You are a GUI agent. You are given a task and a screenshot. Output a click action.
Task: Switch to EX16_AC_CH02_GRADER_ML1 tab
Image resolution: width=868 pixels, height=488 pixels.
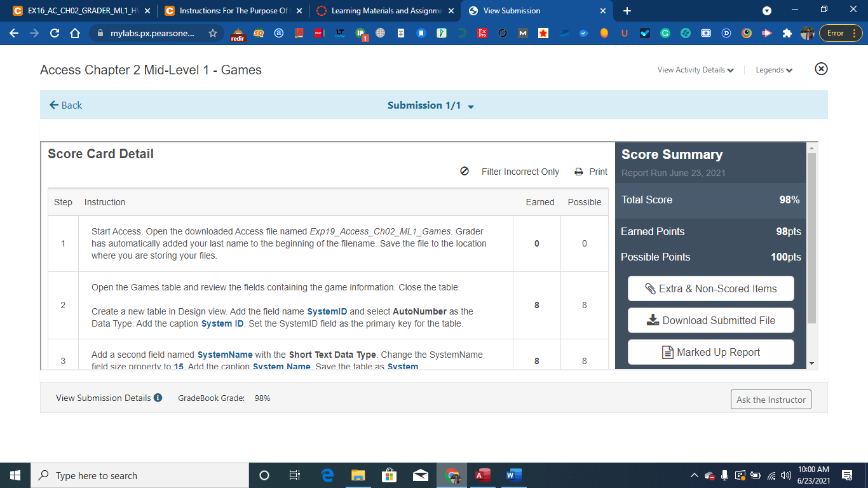point(82,11)
